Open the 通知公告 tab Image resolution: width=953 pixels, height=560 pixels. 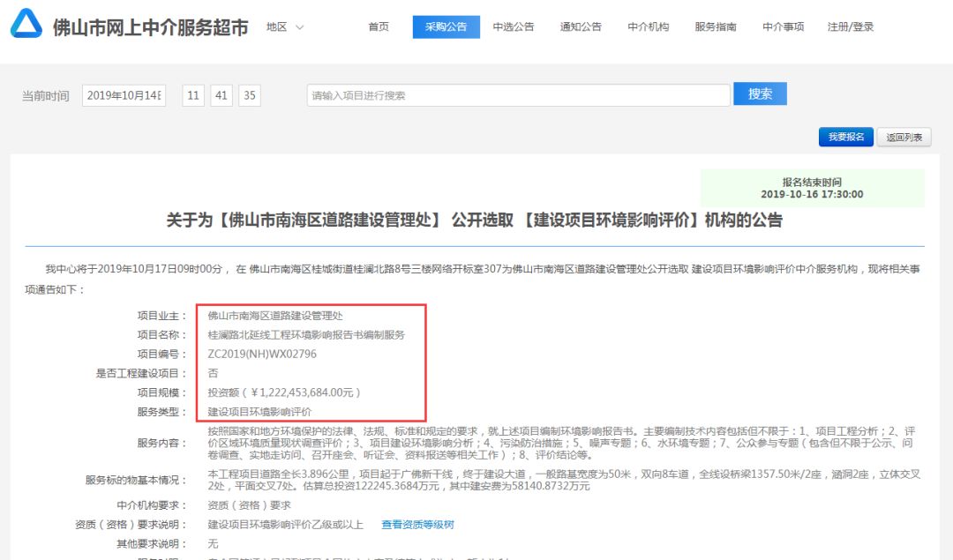(x=581, y=26)
